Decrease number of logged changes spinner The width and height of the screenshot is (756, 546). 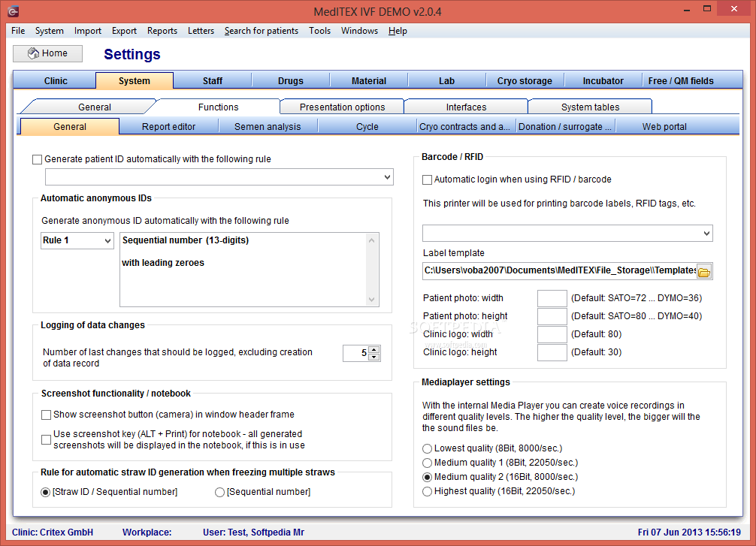click(x=374, y=357)
